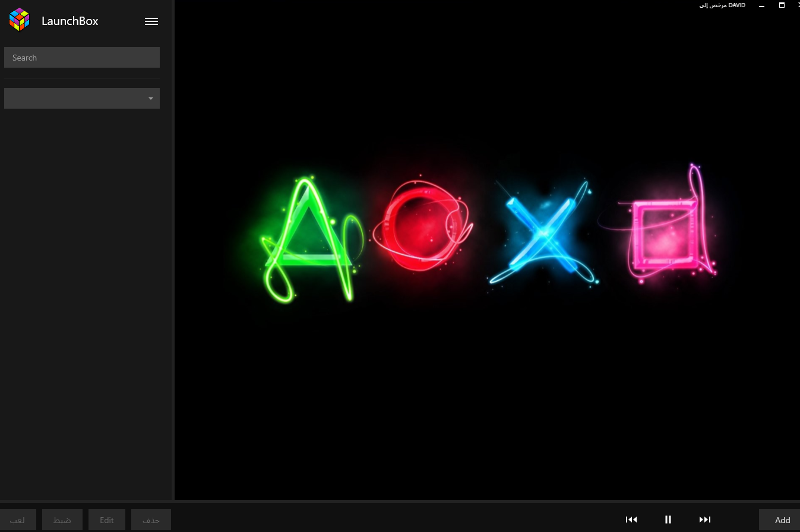Viewport: 800px width, 532px height.
Task: Click the licensed to DAVID text
Action: pos(722,5)
